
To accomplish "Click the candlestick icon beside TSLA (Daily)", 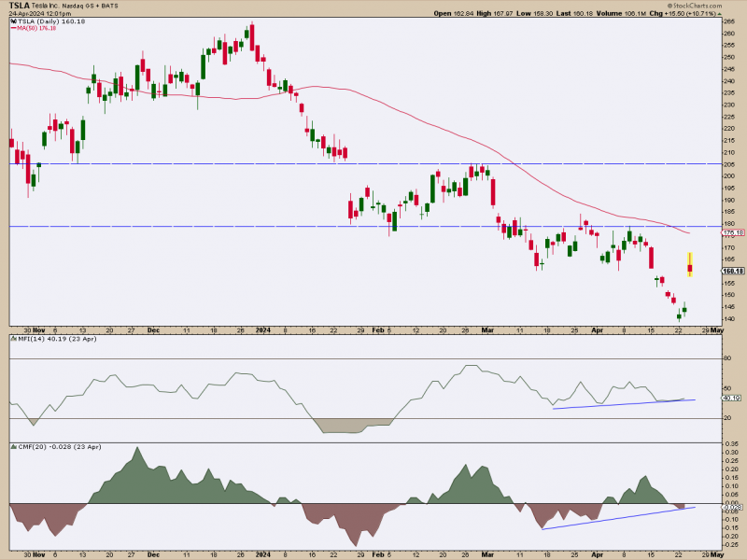I will point(13,21).
